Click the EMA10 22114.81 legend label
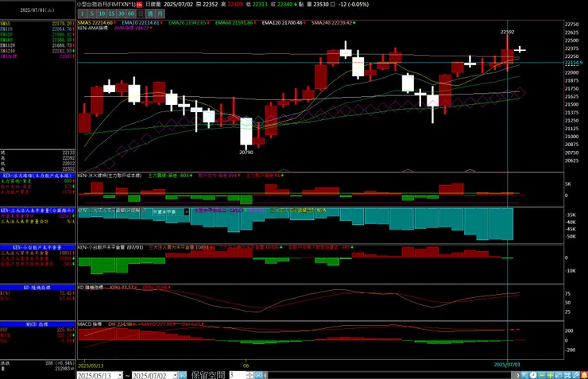Screen dimensions: 588x379 [x=141, y=23]
